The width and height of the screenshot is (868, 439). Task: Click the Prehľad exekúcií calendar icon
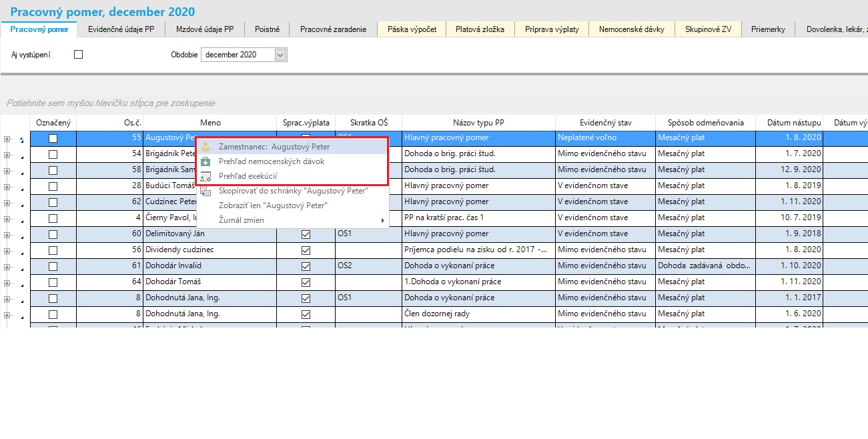206,176
